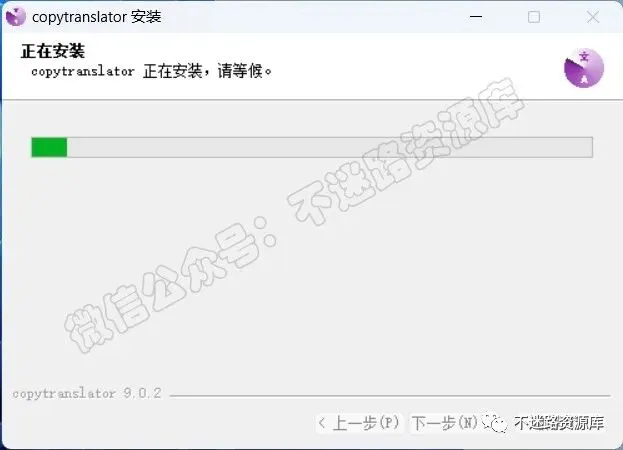Click the copytranslator 9.0.2 version label
This screenshot has width=623, height=450.
click(87, 394)
